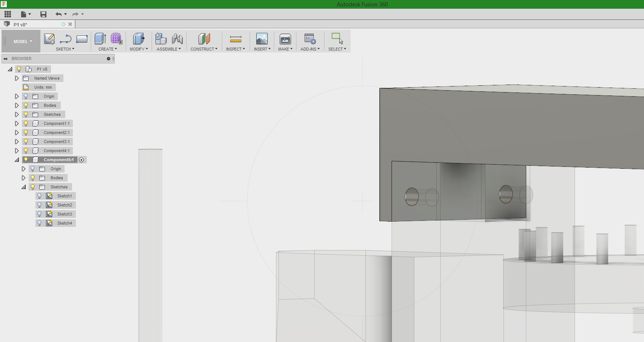Select the Measure tool icon
Viewport: 644px width, 342px height.
[236, 39]
